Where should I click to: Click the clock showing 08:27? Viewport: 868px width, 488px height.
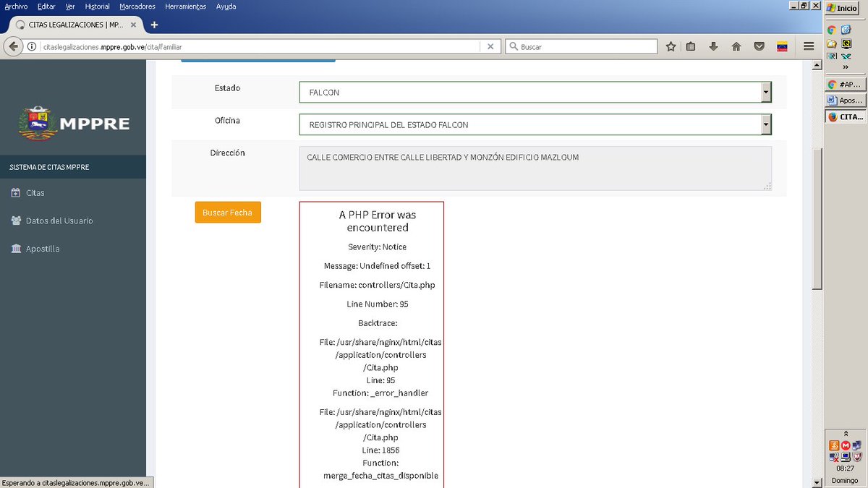(845, 468)
